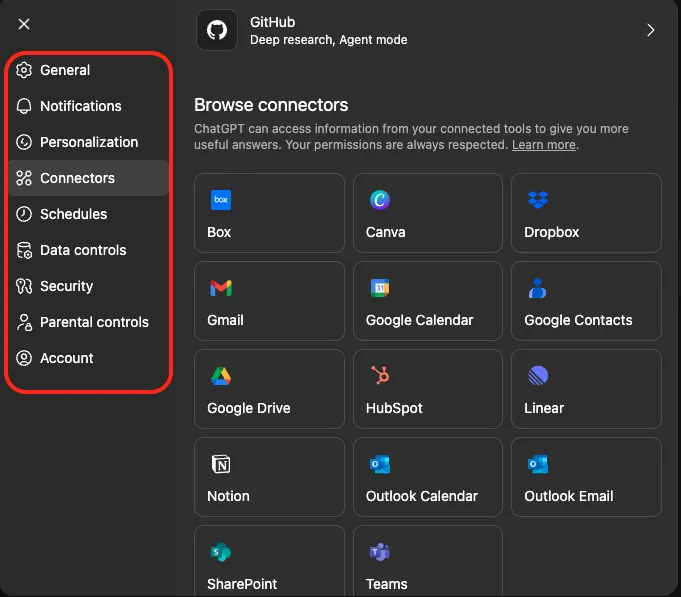This screenshot has width=681, height=597.
Task: Click the HubSpot connector icon
Action: 379,377
